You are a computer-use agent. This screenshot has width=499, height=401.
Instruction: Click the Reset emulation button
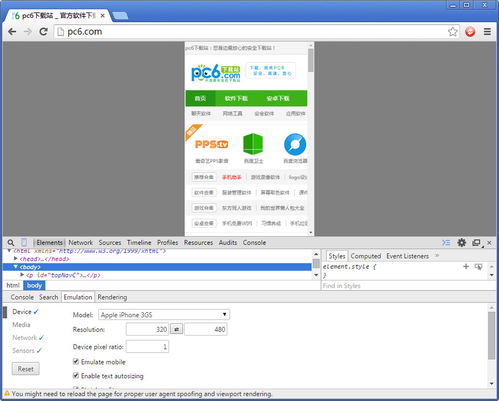pyautogui.click(x=26, y=369)
